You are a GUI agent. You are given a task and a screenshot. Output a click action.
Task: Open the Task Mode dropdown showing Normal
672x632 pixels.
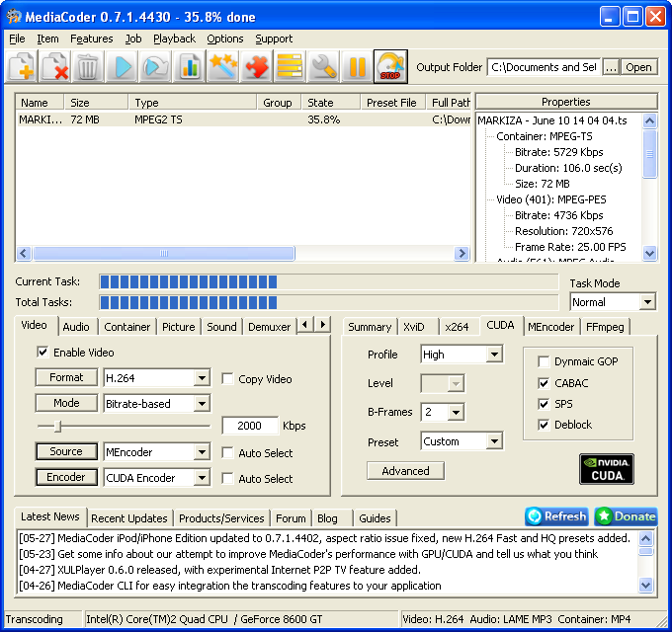point(613,302)
